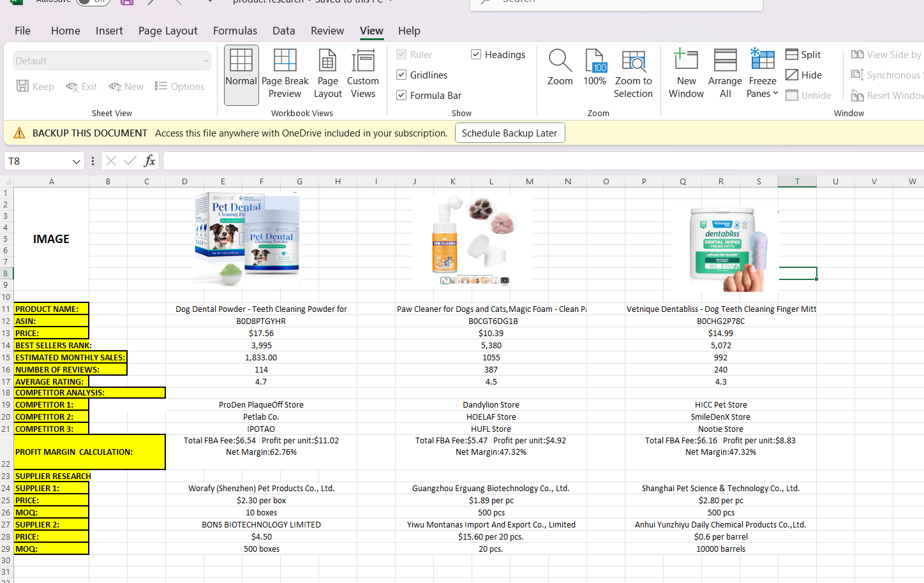The height and width of the screenshot is (583, 924).
Task: Select the COMPETITOR ANALYSIS: cell
Action: 89,393
